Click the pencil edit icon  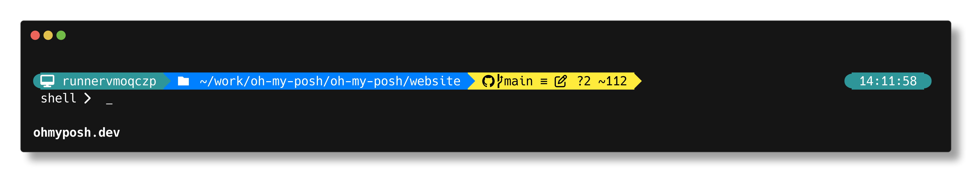pyautogui.click(x=560, y=81)
